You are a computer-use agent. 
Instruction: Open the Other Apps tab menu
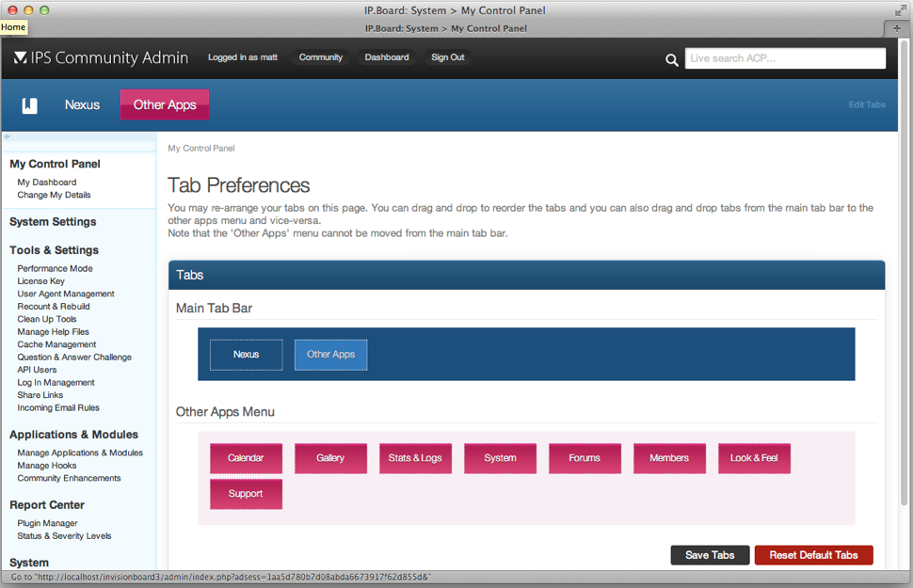165,104
